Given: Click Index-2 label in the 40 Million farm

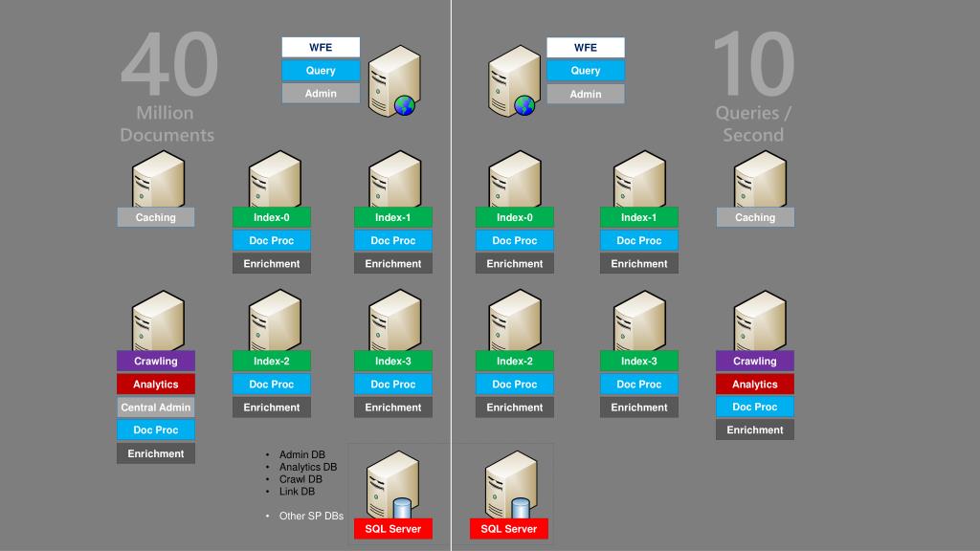Looking at the screenshot, I should click(272, 361).
